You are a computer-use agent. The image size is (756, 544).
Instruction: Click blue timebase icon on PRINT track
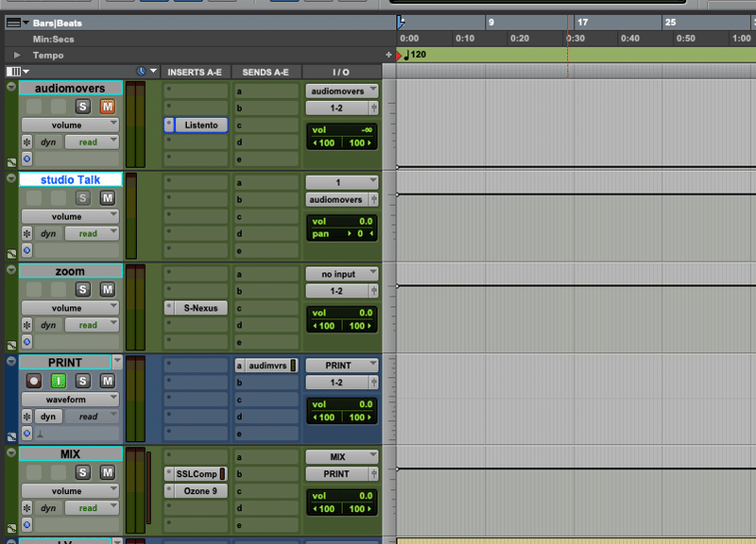[27, 433]
